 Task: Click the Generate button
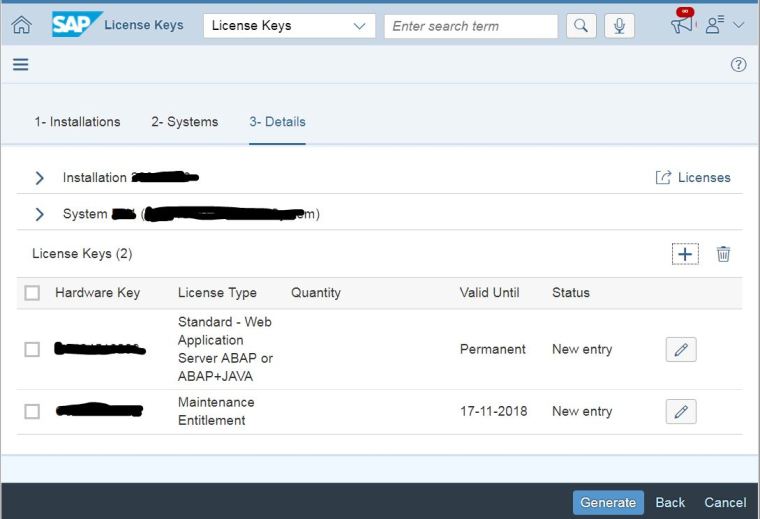(x=608, y=503)
